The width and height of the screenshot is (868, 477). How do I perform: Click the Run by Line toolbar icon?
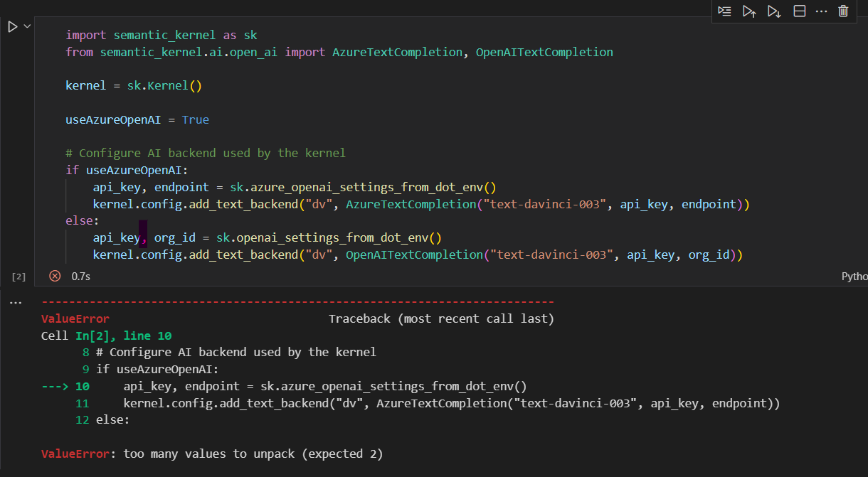724,11
